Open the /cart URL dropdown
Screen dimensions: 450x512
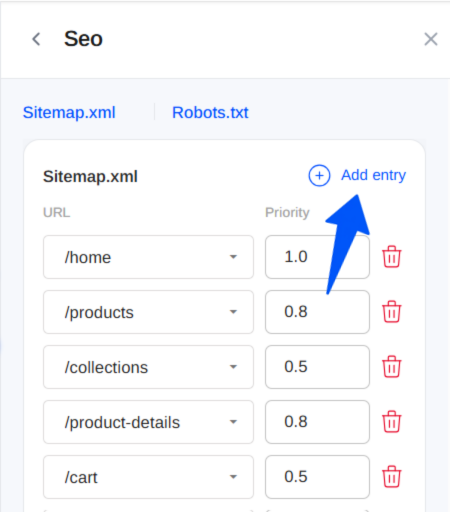(x=148, y=477)
